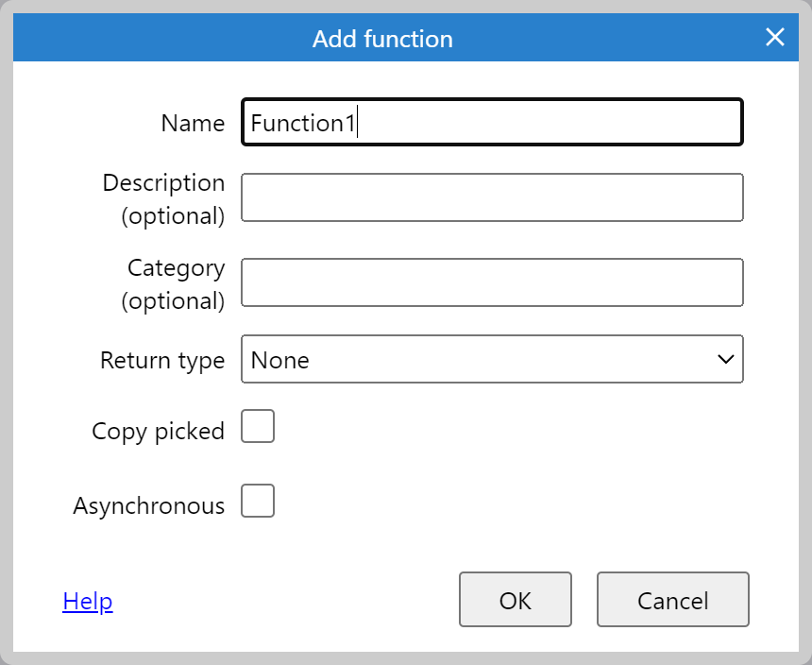Enable the Copy picked checkbox
The height and width of the screenshot is (665, 812).
point(258,426)
